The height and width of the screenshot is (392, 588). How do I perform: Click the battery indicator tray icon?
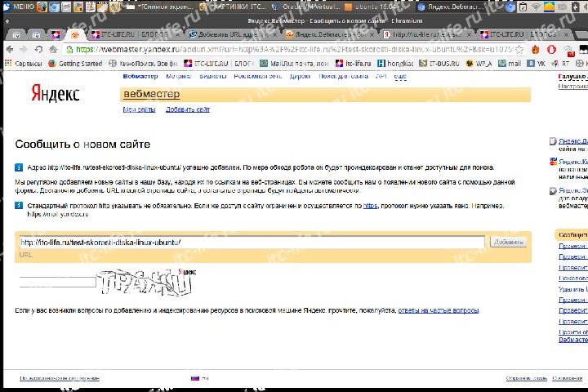(x=576, y=7)
